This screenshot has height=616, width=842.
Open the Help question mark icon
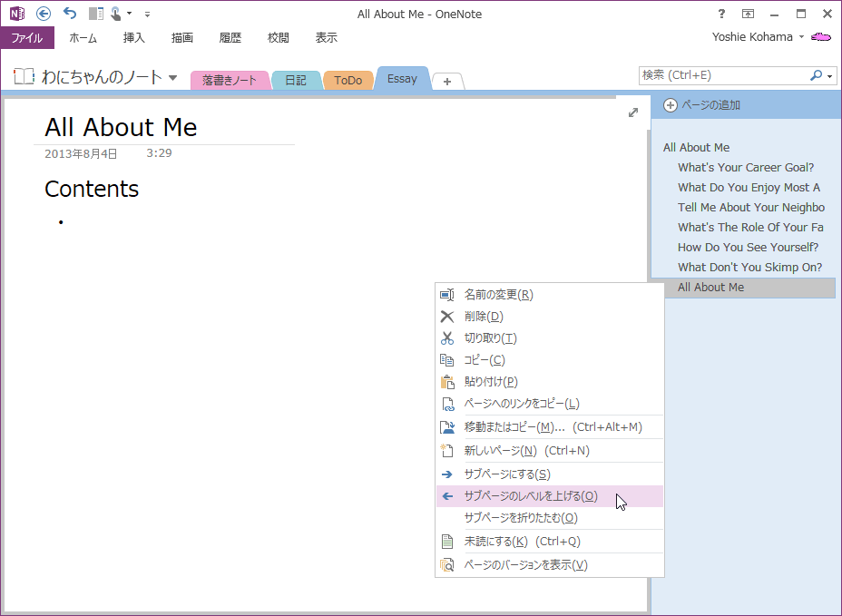coord(721,14)
